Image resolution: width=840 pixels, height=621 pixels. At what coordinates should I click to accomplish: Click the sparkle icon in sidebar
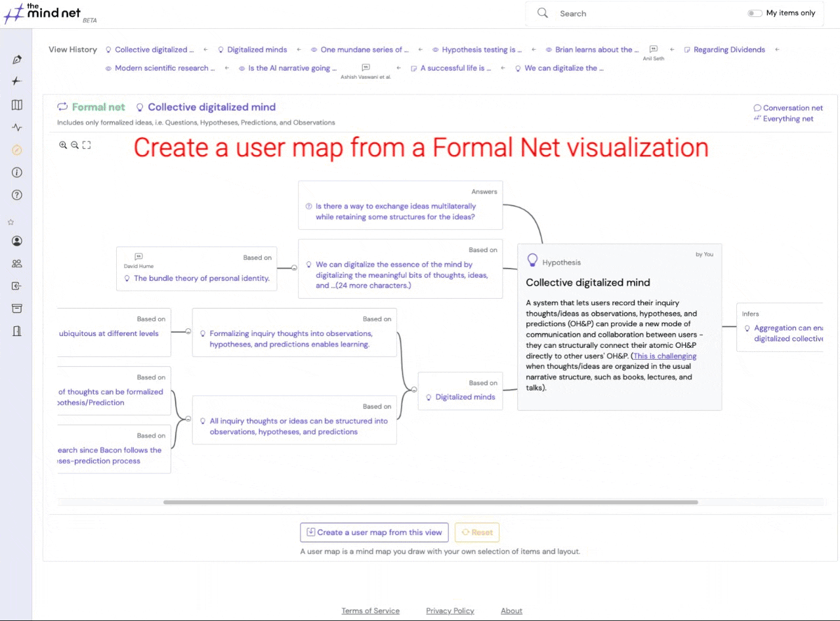click(17, 81)
